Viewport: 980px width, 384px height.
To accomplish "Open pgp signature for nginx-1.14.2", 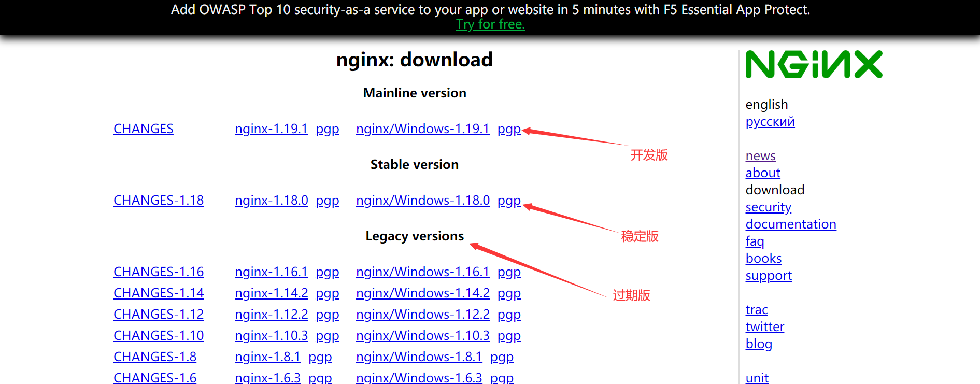I will [328, 294].
